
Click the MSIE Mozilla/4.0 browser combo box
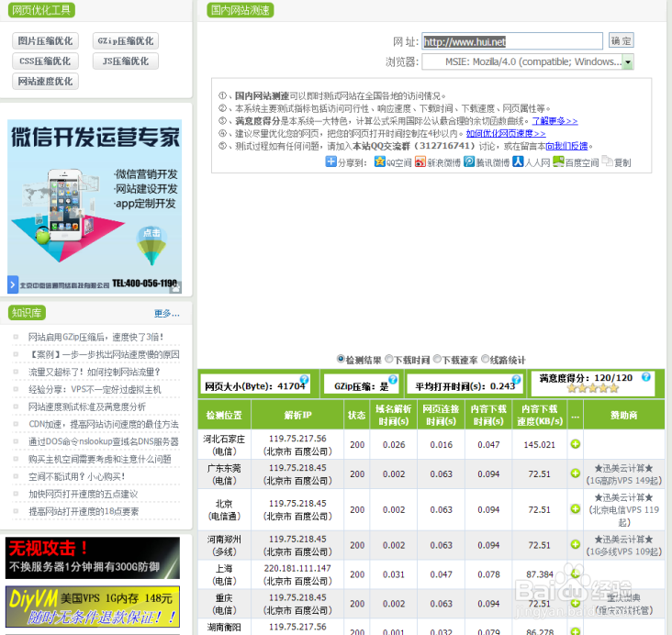528,61
